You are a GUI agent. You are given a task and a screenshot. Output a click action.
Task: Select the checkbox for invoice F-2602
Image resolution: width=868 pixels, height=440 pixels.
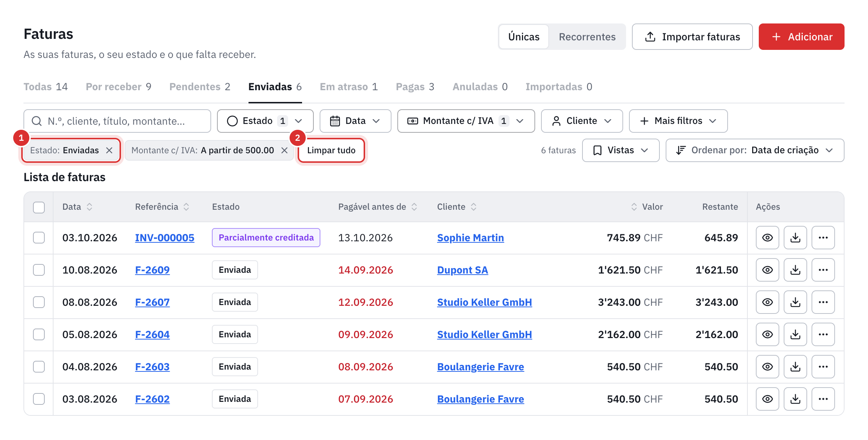[x=39, y=399]
